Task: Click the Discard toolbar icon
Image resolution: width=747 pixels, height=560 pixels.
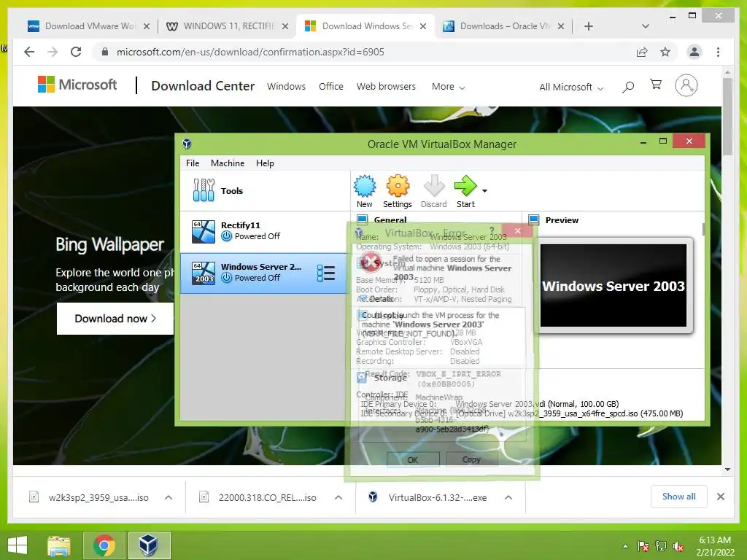Action: pyautogui.click(x=433, y=192)
